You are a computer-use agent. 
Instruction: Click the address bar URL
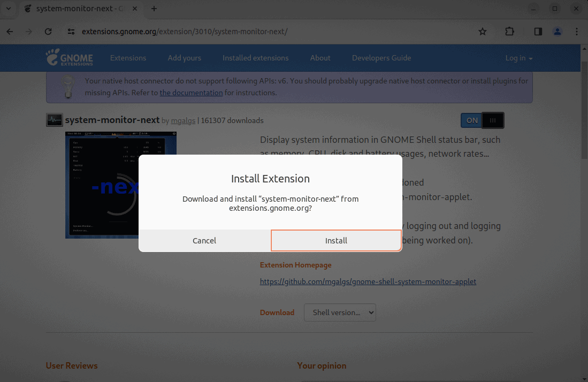[x=185, y=32]
